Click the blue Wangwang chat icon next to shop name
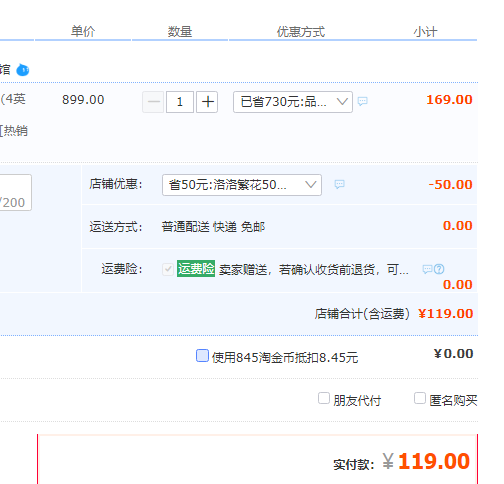 pyautogui.click(x=23, y=70)
